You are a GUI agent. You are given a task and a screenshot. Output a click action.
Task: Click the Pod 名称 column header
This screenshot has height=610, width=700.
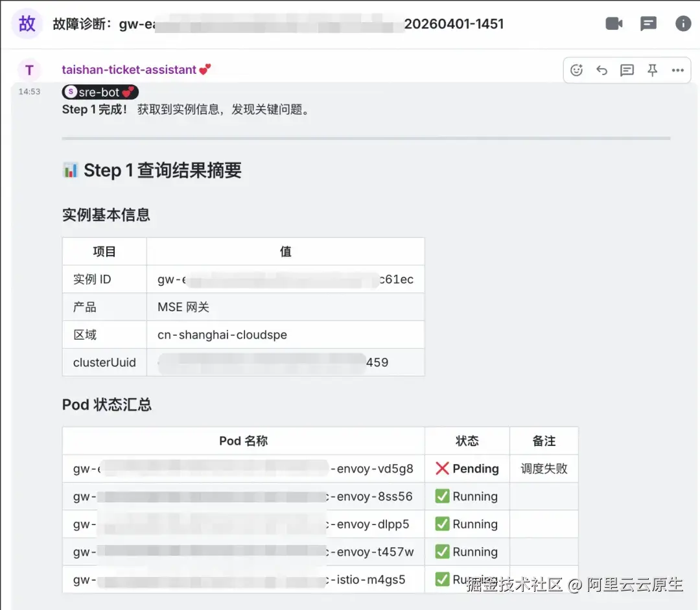[x=243, y=440]
